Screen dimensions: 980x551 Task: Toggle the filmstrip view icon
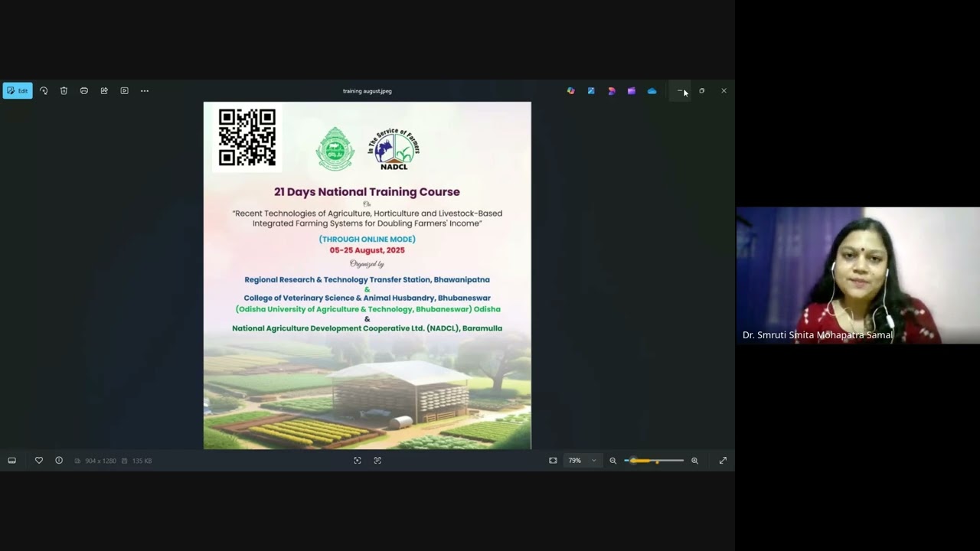click(x=11, y=461)
